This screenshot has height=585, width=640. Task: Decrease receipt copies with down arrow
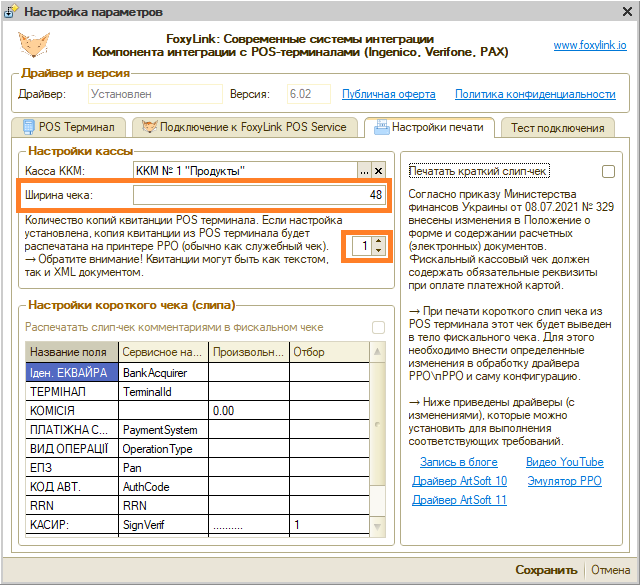coord(377,250)
